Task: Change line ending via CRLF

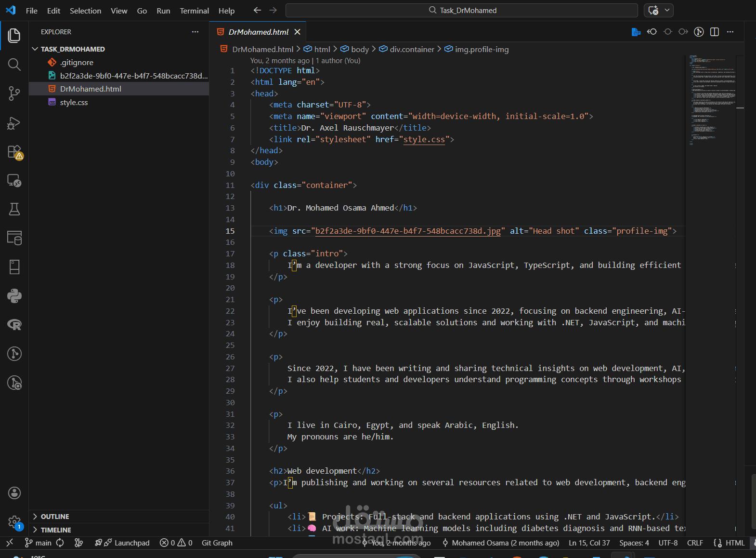Action: click(x=695, y=543)
